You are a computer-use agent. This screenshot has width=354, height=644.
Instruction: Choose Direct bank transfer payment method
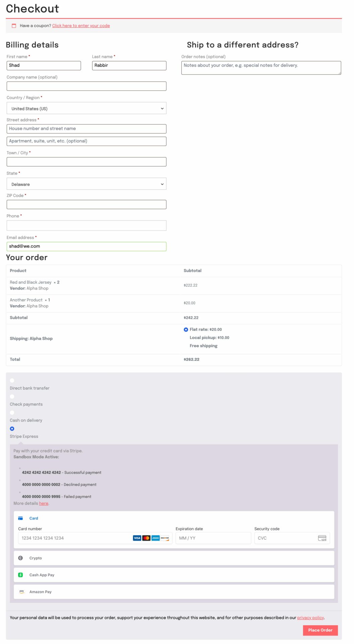click(x=12, y=380)
